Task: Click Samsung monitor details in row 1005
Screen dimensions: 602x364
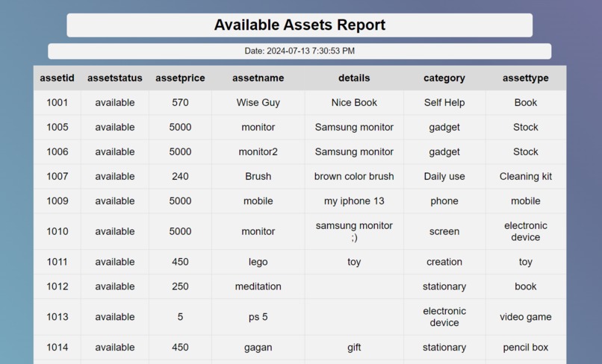Action: [354, 128]
